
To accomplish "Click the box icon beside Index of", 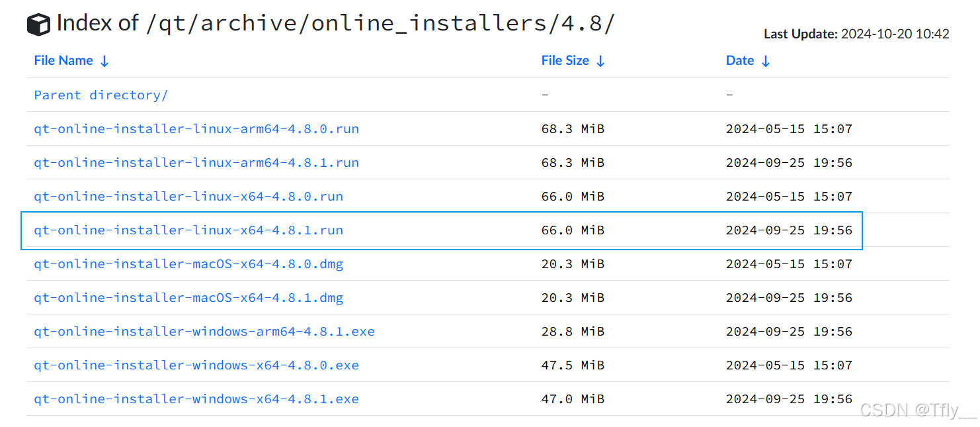I will pyautogui.click(x=38, y=24).
